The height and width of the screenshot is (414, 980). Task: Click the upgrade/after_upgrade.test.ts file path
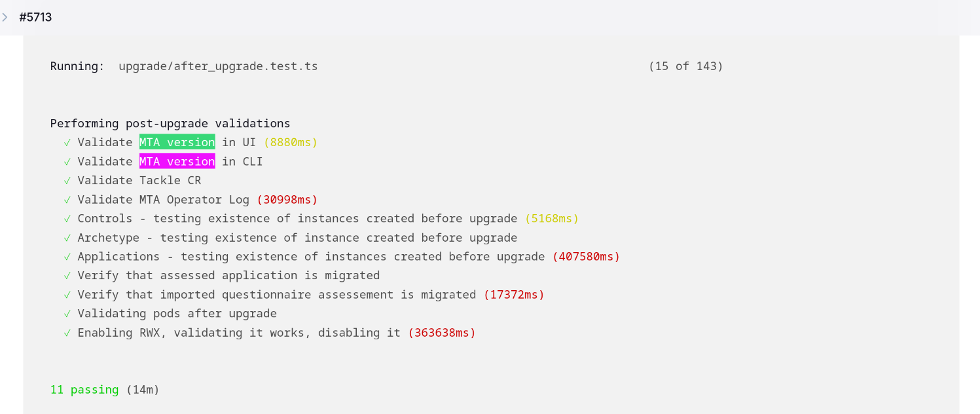(218, 66)
